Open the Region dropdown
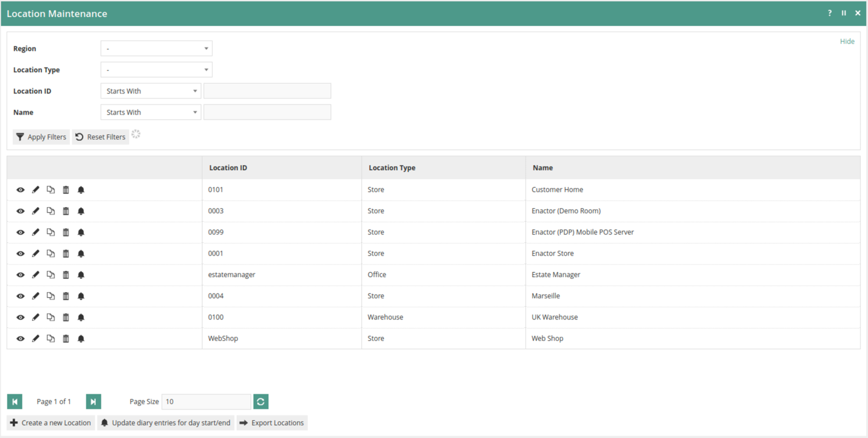 tap(157, 49)
